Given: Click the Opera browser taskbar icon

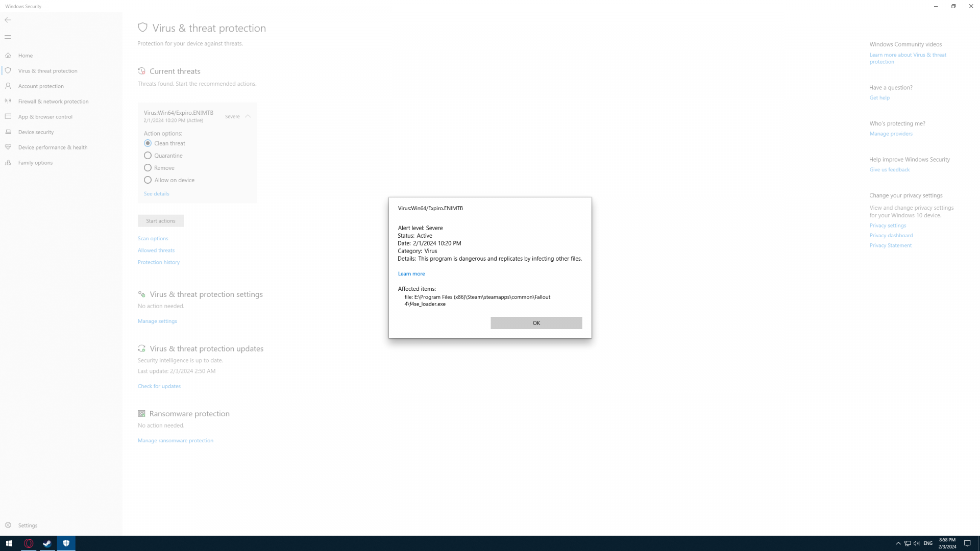Looking at the screenshot, I should click(x=29, y=543).
